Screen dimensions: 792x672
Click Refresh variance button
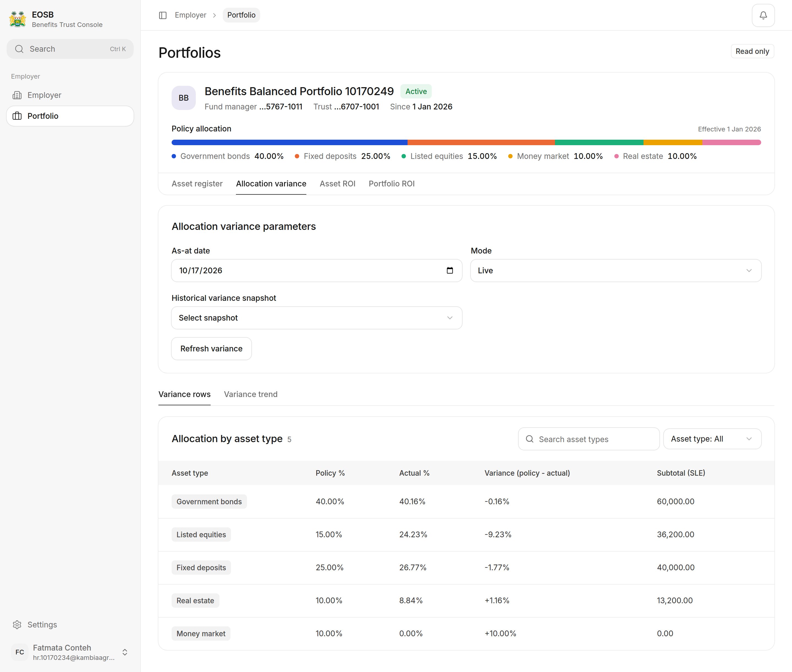click(211, 349)
